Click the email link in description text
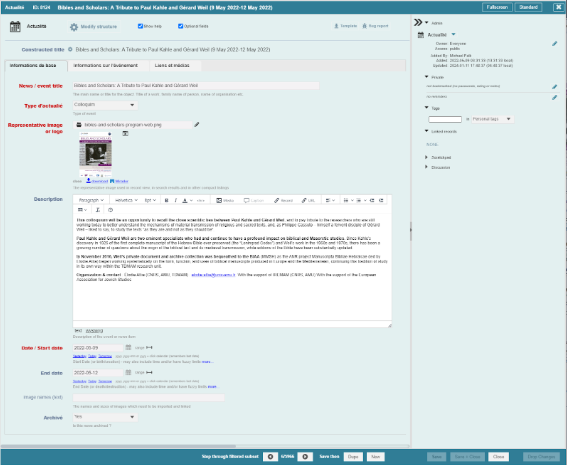568x465 pixels. (x=213, y=275)
